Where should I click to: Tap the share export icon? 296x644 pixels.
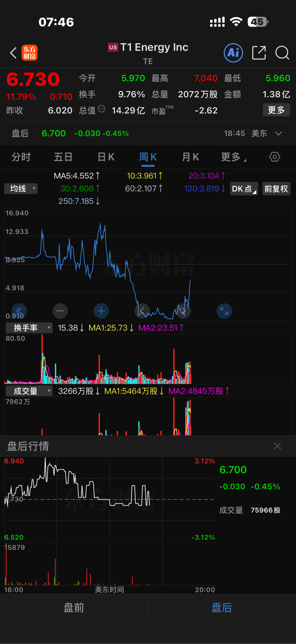point(259,52)
